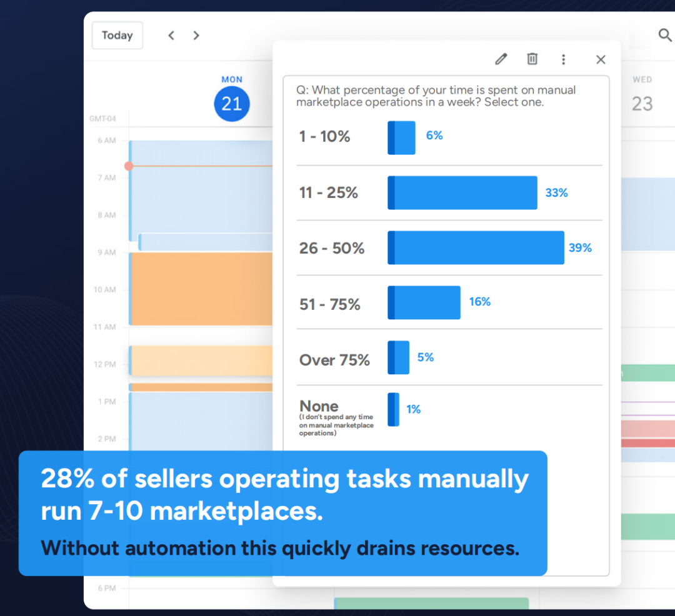Viewport: 675px width, 616px height.
Task: Go to previous period with left chevron
Action: [171, 36]
